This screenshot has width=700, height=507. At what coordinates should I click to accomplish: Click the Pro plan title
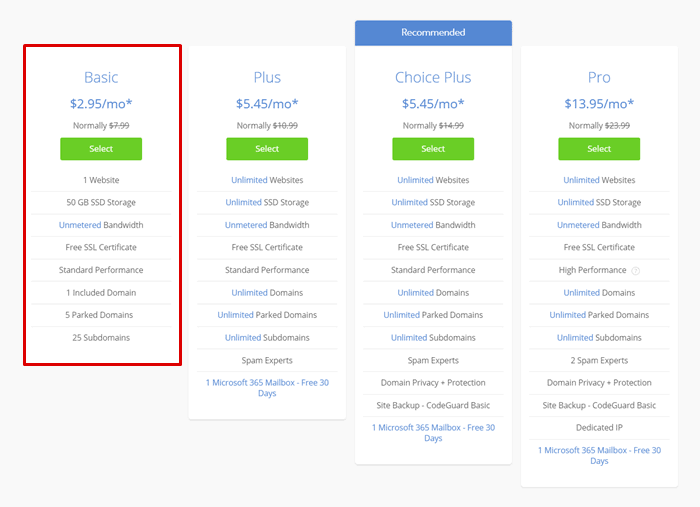click(x=599, y=77)
